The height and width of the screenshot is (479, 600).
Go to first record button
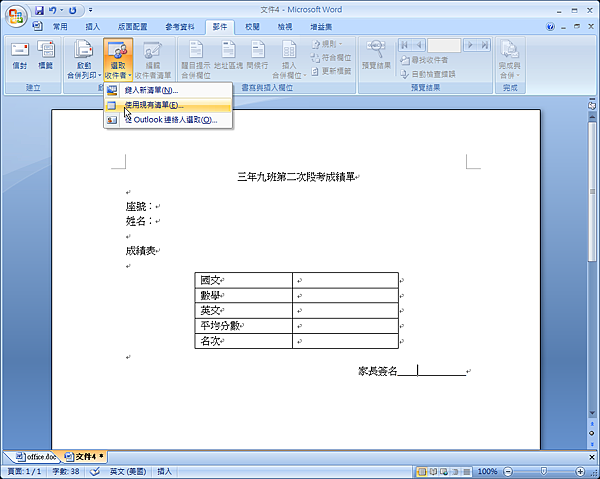[x=404, y=45]
